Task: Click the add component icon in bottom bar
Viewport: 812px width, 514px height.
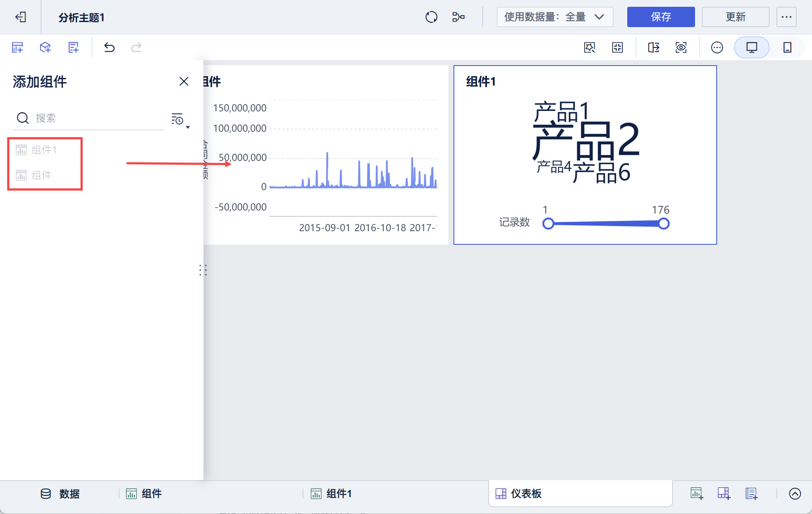Action: point(696,494)
